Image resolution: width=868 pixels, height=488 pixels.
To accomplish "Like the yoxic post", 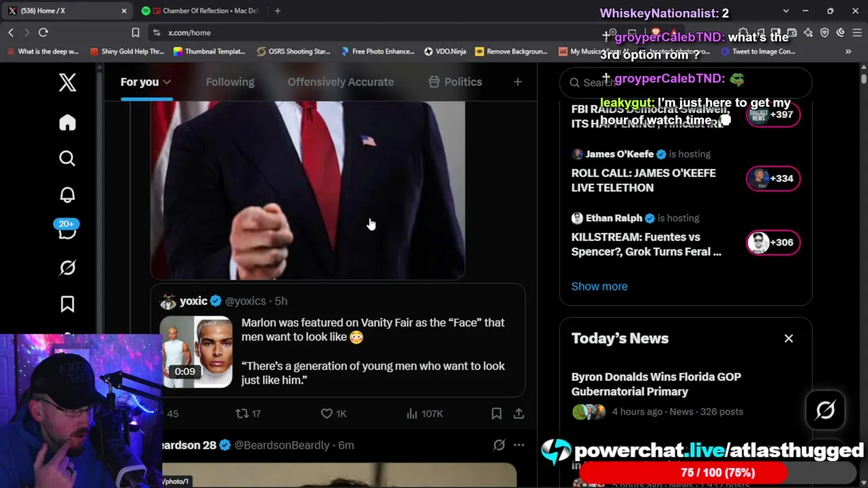I will point(333,413).
